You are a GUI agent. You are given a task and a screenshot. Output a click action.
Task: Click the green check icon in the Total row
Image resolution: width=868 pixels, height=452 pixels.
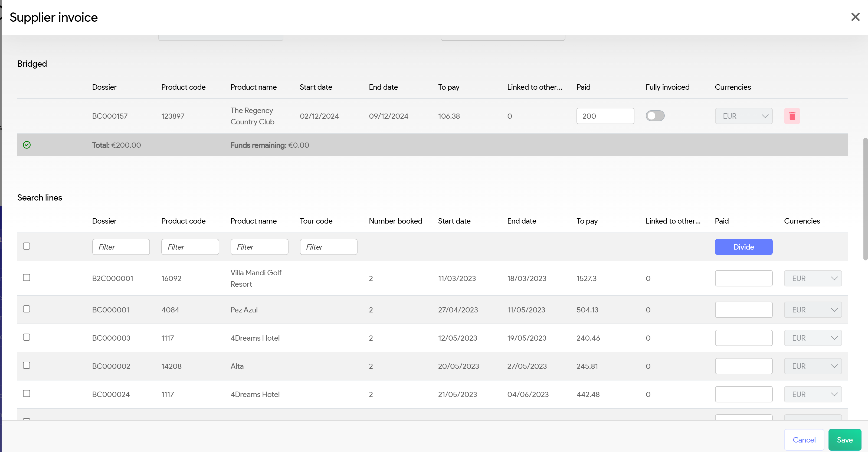click(27, 145)
